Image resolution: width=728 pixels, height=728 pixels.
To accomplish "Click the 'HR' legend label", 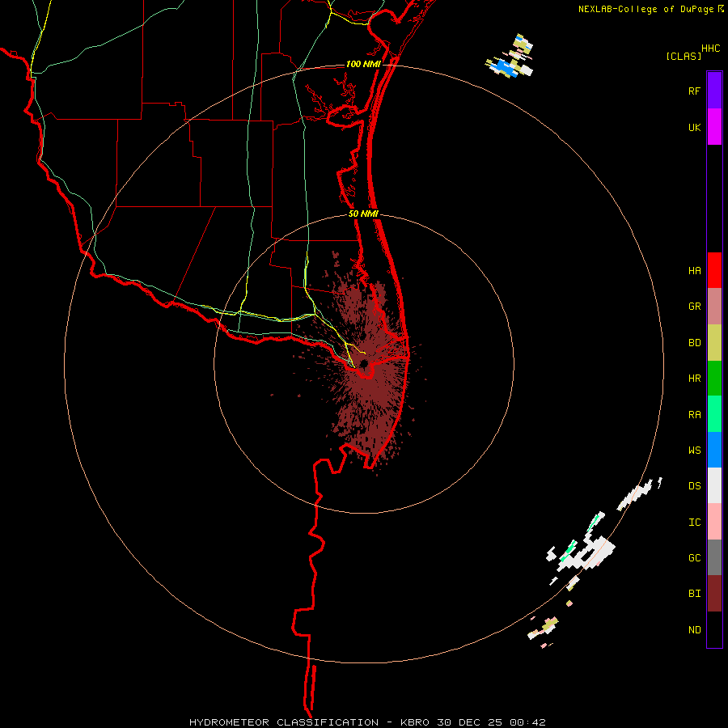I will (694, 379).
